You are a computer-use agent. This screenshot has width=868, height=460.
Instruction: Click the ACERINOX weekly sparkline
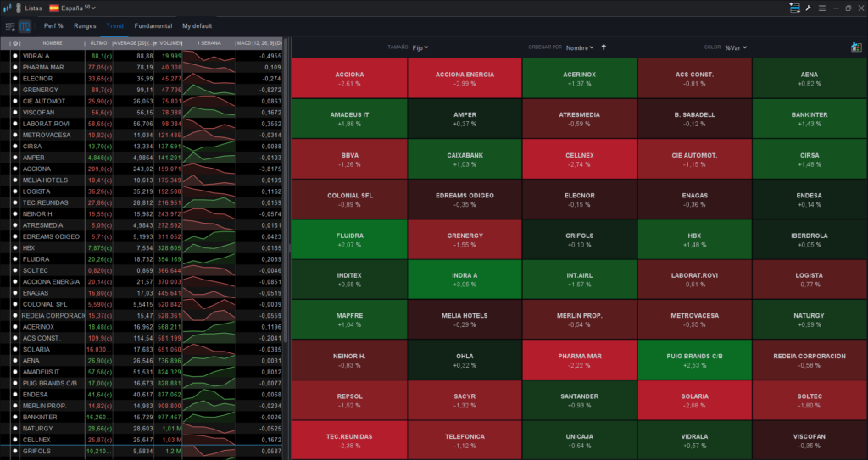click(209, 327)
